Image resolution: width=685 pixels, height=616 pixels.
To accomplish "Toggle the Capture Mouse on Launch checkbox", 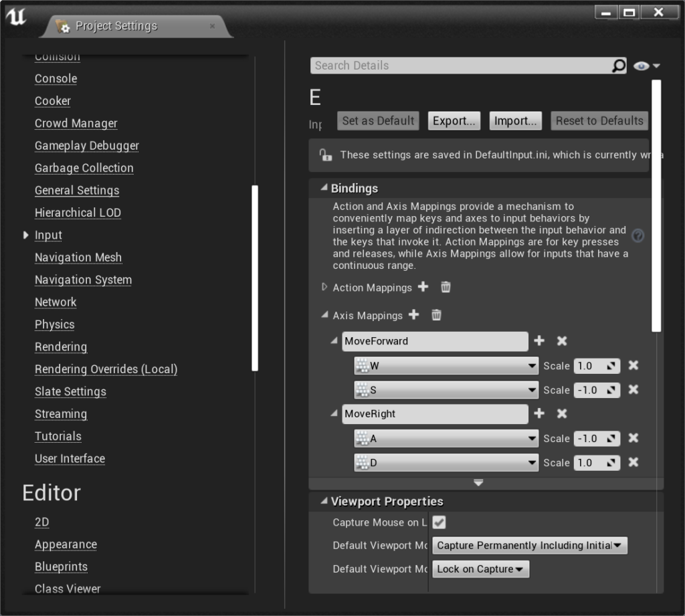I will click(x=439, y=522).
